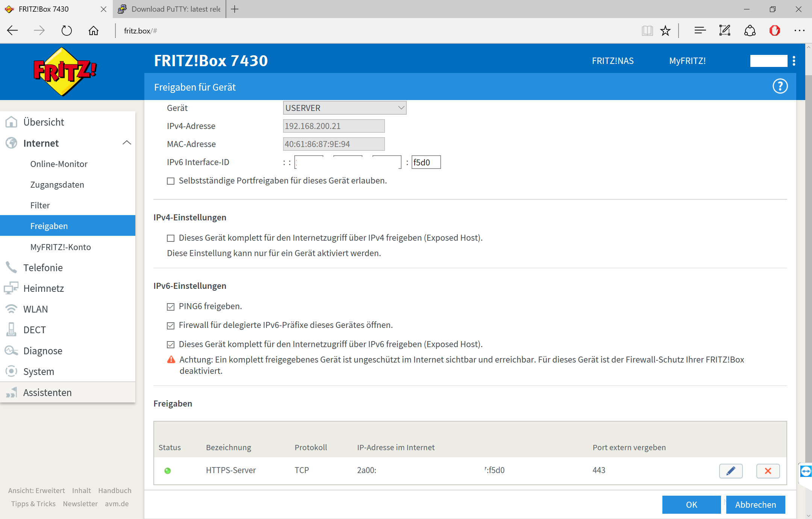Click the FRITZ! logo
Screen dimensions: 812x519
point(65,71)
